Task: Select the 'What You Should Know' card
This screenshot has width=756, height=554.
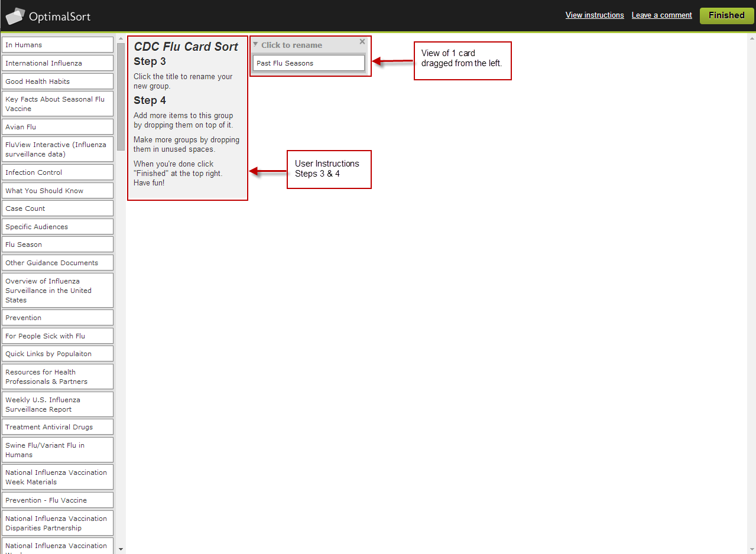Action: pos(57,191)
